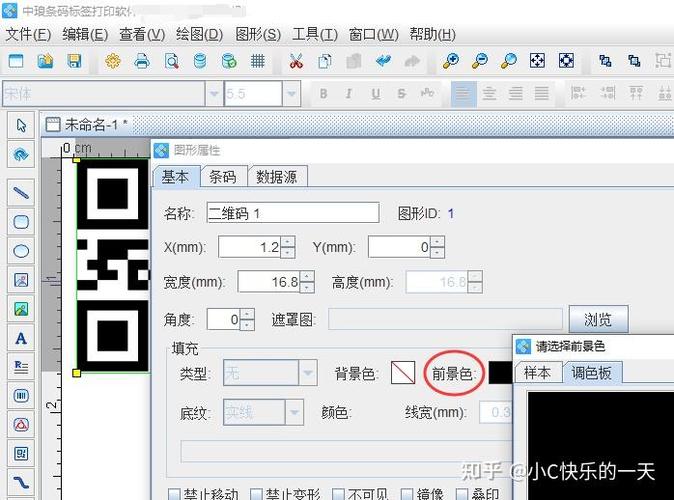
Task: Click the Italic I formatting button
Action: [x=349, y=93]
